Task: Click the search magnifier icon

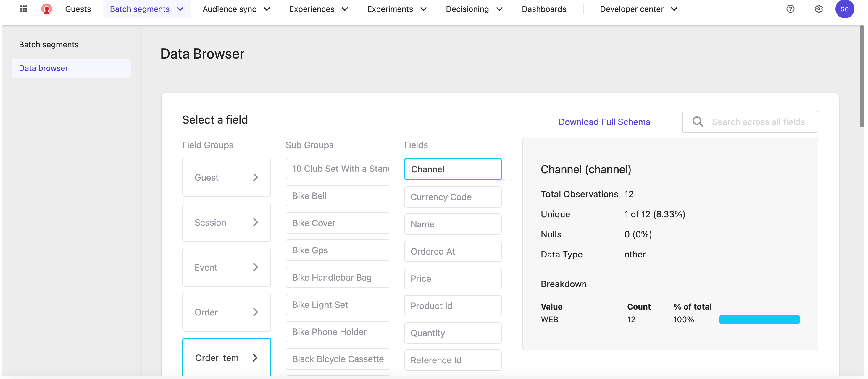Action: coord(698,122)
